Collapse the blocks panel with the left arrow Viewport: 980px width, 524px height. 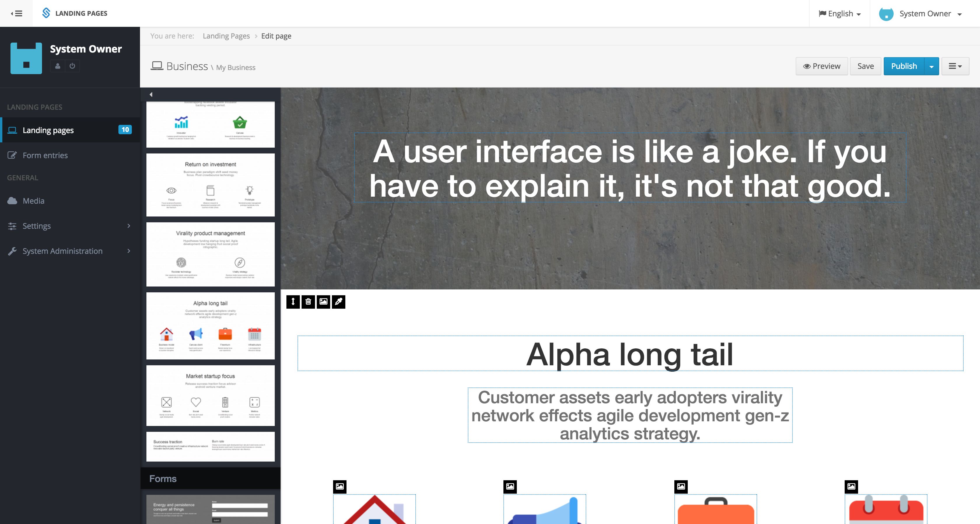click(x=151, y=94)
